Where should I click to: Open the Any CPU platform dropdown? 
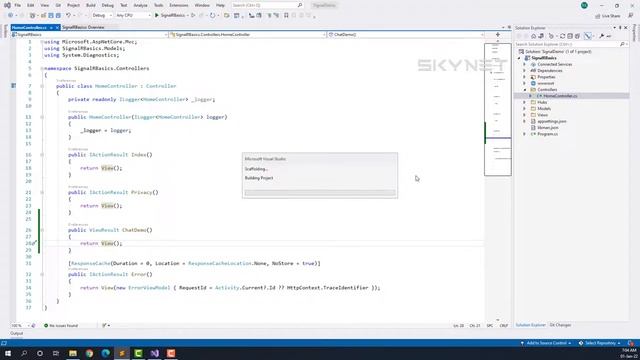click(x=133, y=15)
